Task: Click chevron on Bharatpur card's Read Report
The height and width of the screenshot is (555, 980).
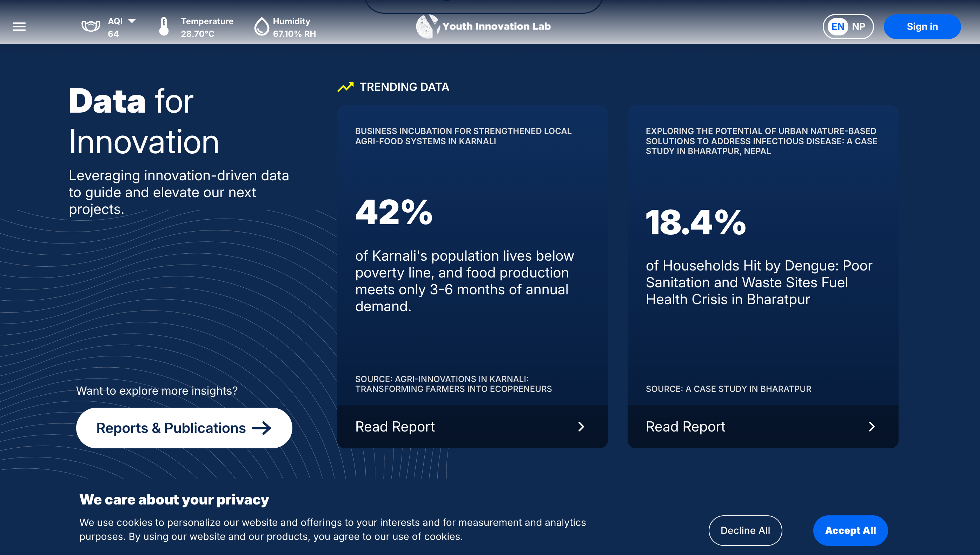Action: click(872, 427)
